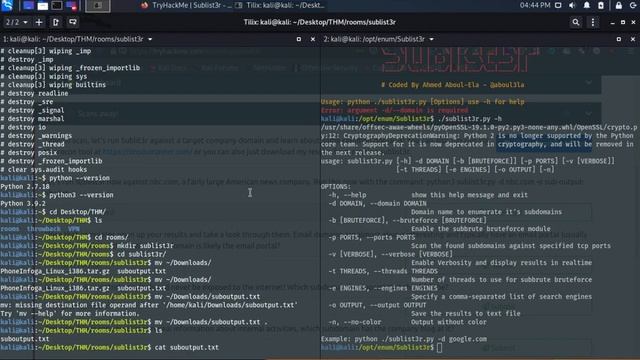Image resolution: width=640 pixels, height=360 pixels.
Task: Click the '# clear sys.audit hooks' line
Action: tap(43, 169)
